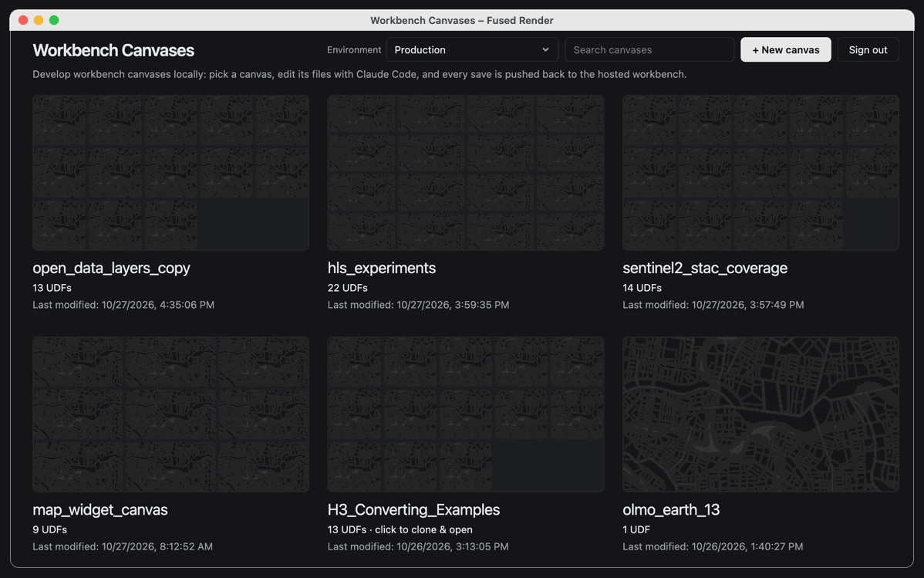This screenshot has height=578, width=924.
Task: Click 'Last modified: 10/26/2026, 3:13:05 PM'
Action: tap(418, 546)
